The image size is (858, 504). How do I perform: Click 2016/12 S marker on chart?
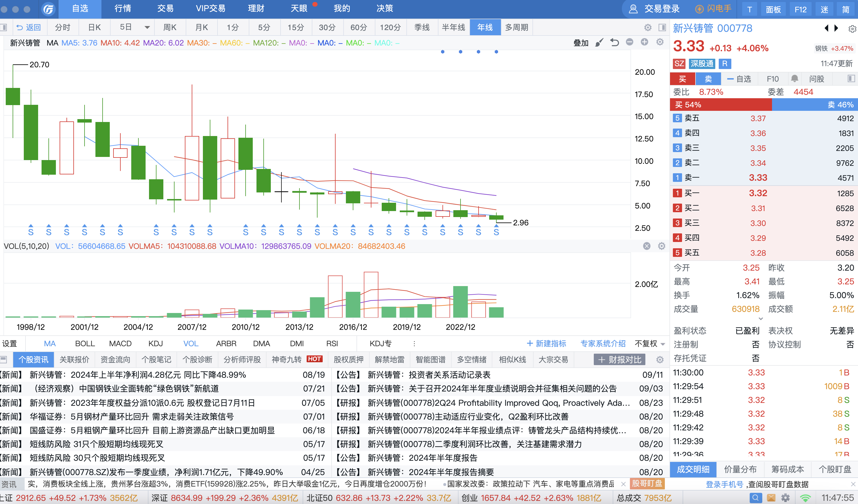tap(353, 231)
